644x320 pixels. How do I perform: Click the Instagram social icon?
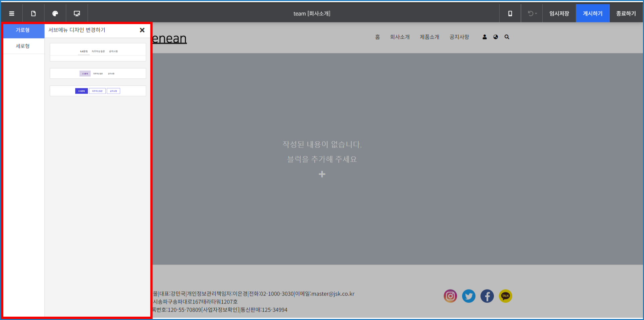click(450, 296)
